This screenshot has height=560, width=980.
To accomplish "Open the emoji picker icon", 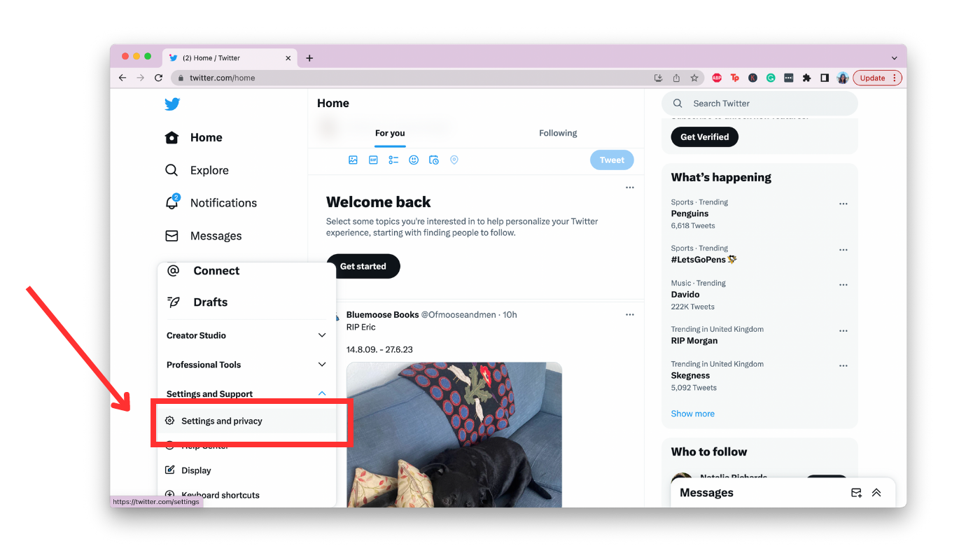I will (414, 160).
